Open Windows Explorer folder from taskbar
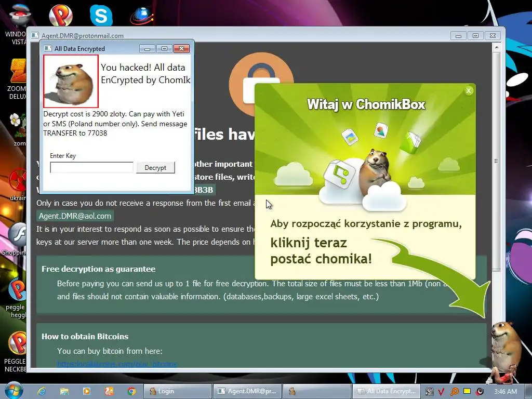This screenshot has width=532, height=399. tap(64, 391)
